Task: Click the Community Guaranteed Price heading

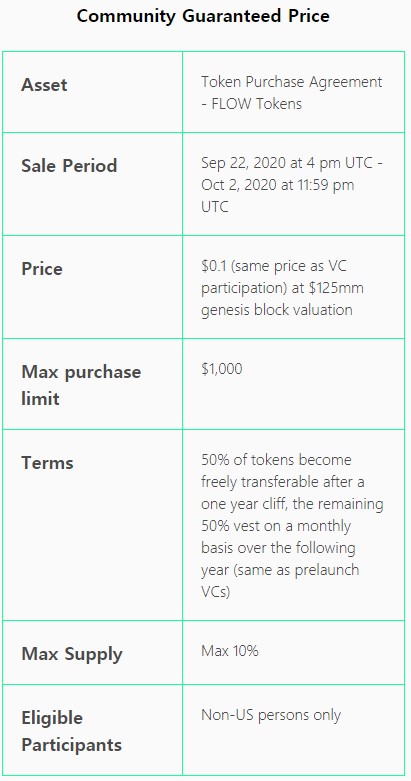Action: pyautogui.click(x=203, y=16)
